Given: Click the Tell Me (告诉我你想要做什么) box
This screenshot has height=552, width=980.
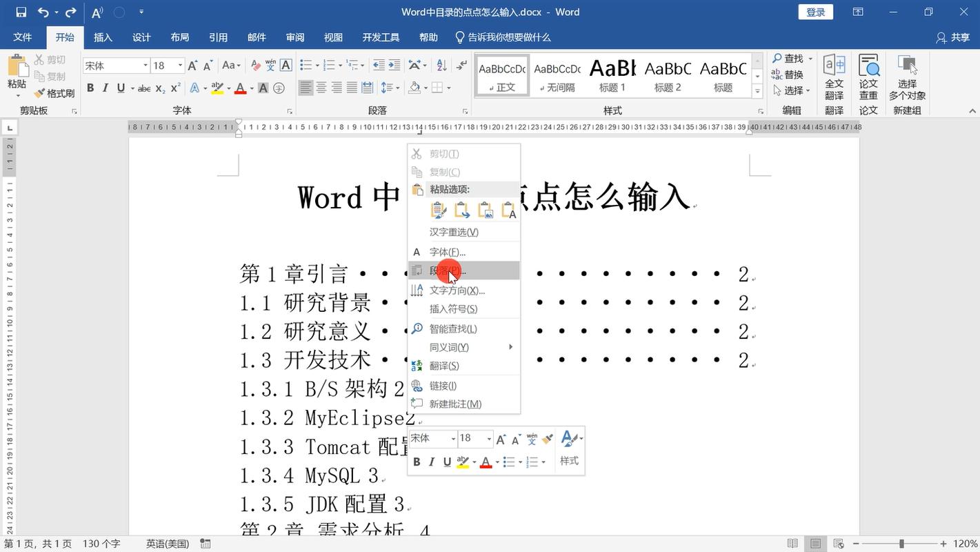Looking at the screenshot, I should click(503, 37).
